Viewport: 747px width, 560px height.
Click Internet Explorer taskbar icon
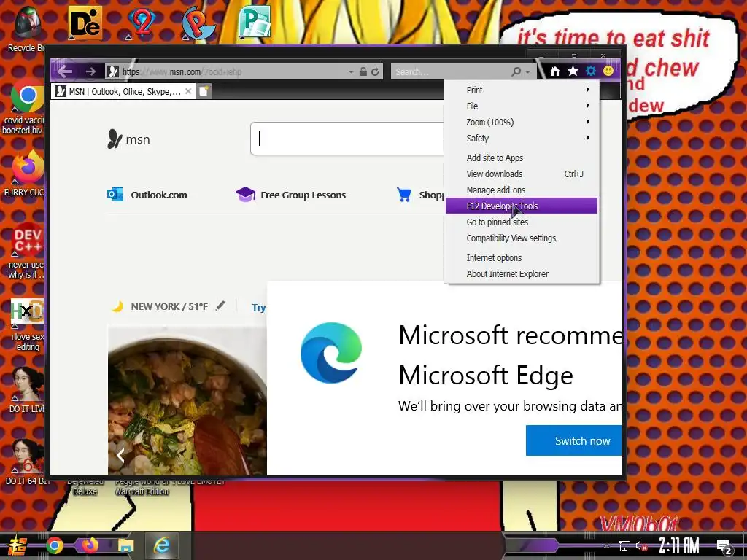point(162,545)
